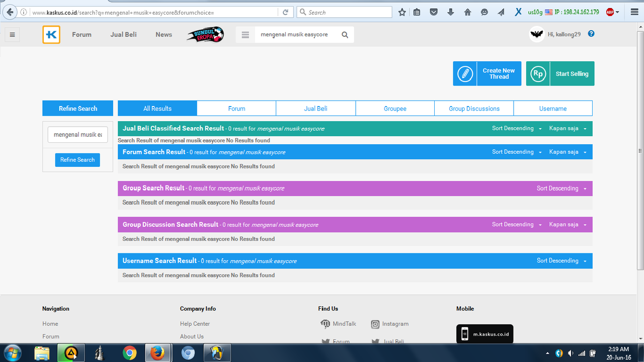The image size is (644, 362).
Task: Reload the current page
Action: click(285, 12)
